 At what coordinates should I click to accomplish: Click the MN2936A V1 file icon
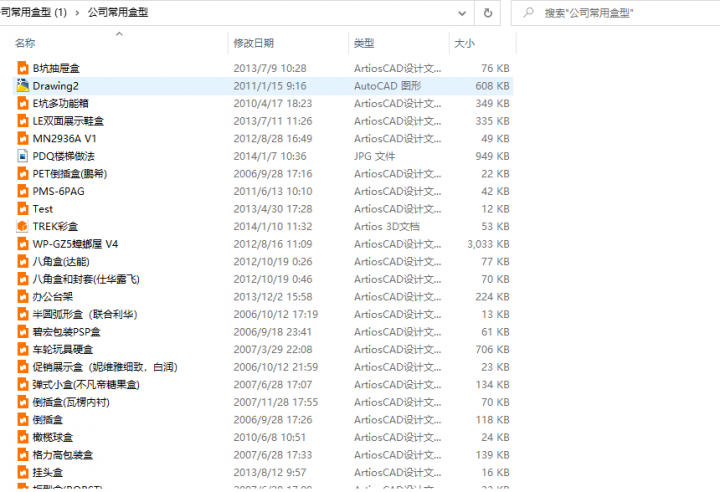[x=22, y=139]
